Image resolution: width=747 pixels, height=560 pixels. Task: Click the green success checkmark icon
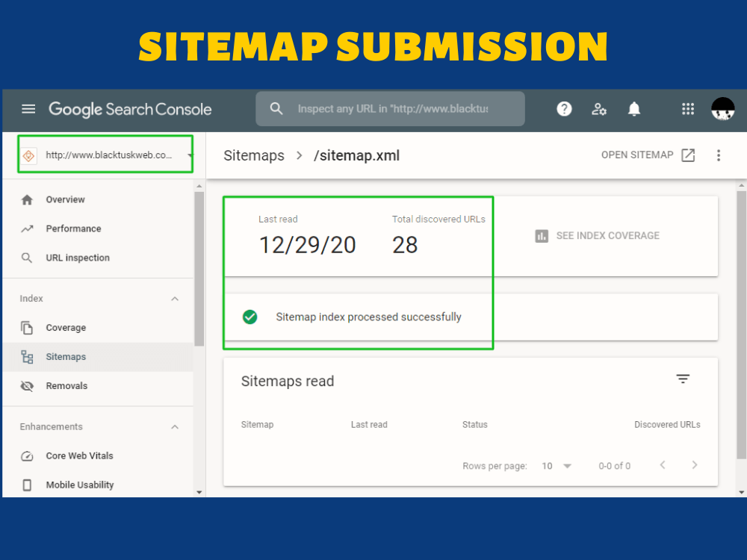tap(250, 317)
